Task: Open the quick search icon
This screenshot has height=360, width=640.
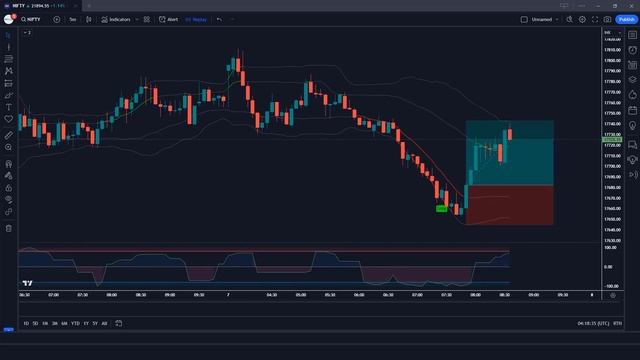Action: 569,19
